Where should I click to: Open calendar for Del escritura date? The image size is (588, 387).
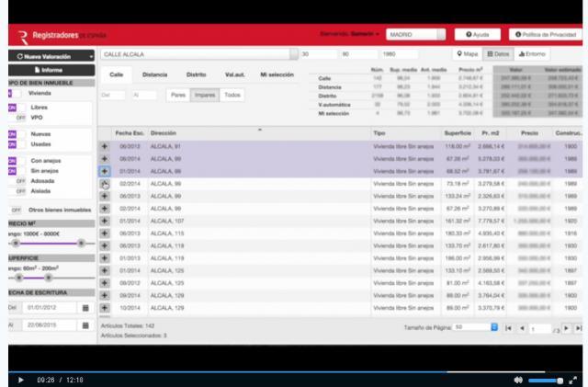coord(85,308)
